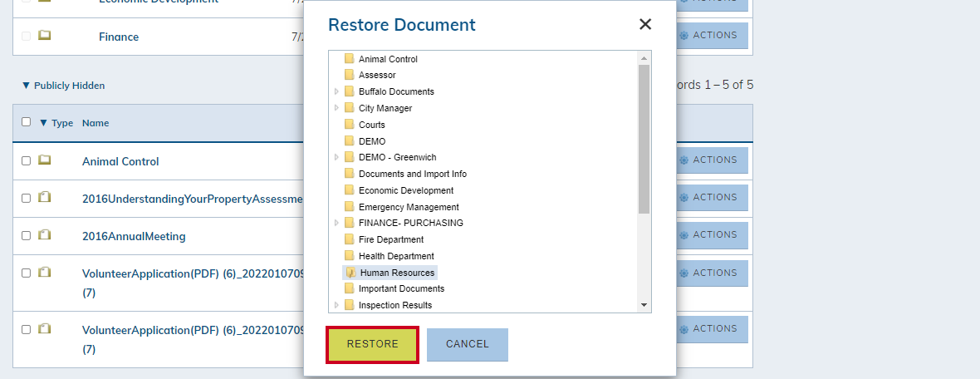Click the folder icon beside Fire Department

(350, 239)
